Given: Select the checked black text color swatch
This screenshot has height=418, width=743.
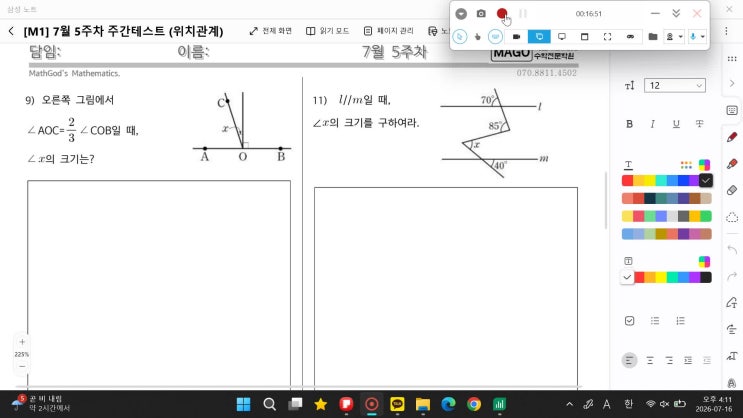Looking at the screenshot, I should pos(706,181).
